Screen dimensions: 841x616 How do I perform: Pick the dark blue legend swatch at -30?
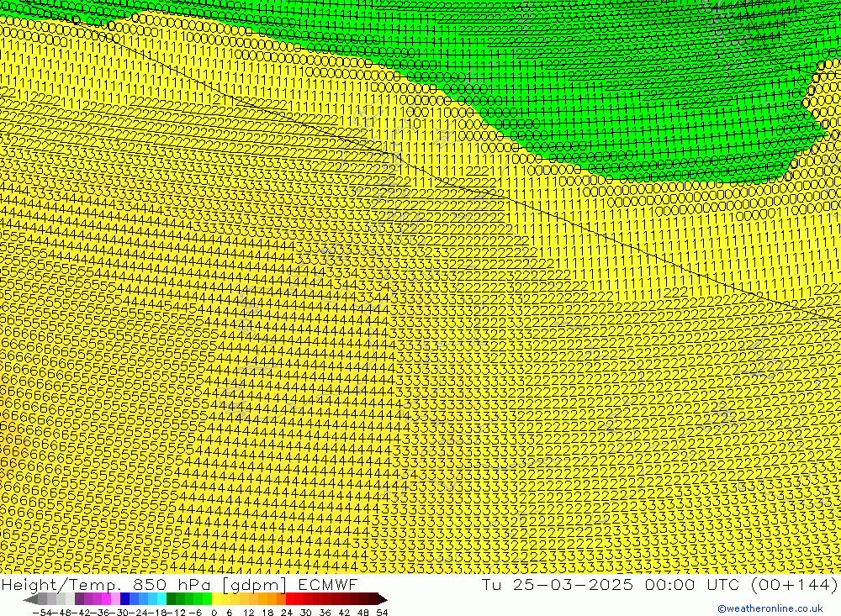click(124, 599)
